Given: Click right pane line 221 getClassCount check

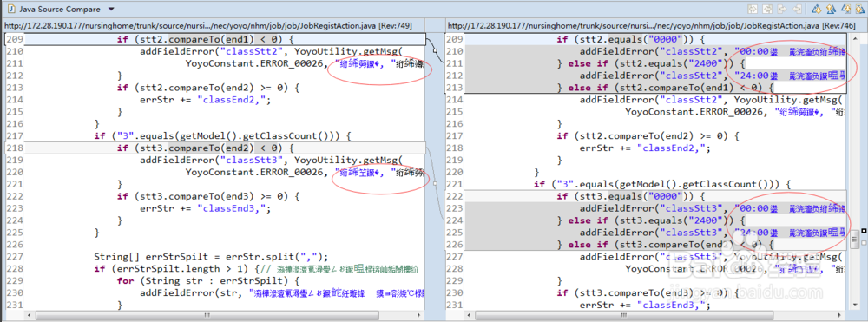Looking at the screenshot, I should pos(662,184).
